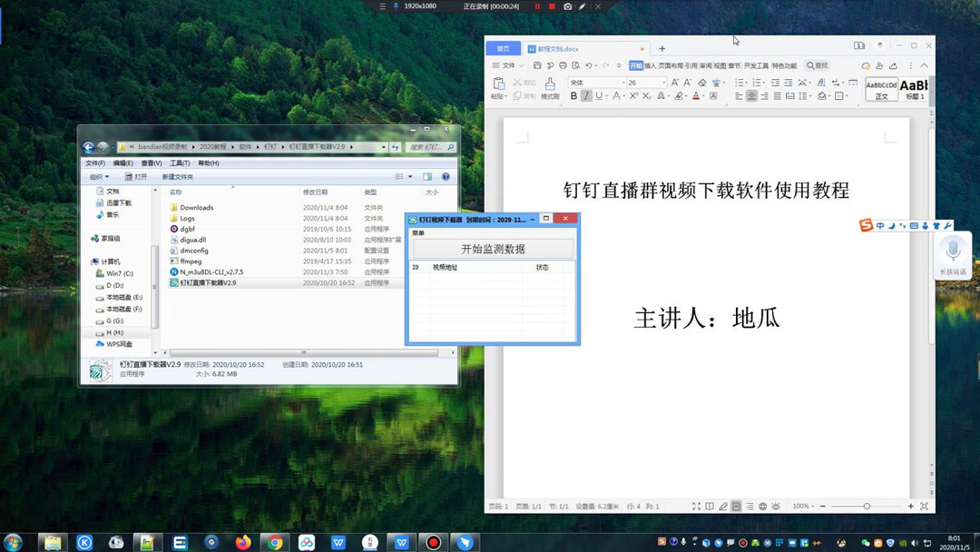
Task: Pause the screen recording on the top bar
Action: click(x=537, y=6)
